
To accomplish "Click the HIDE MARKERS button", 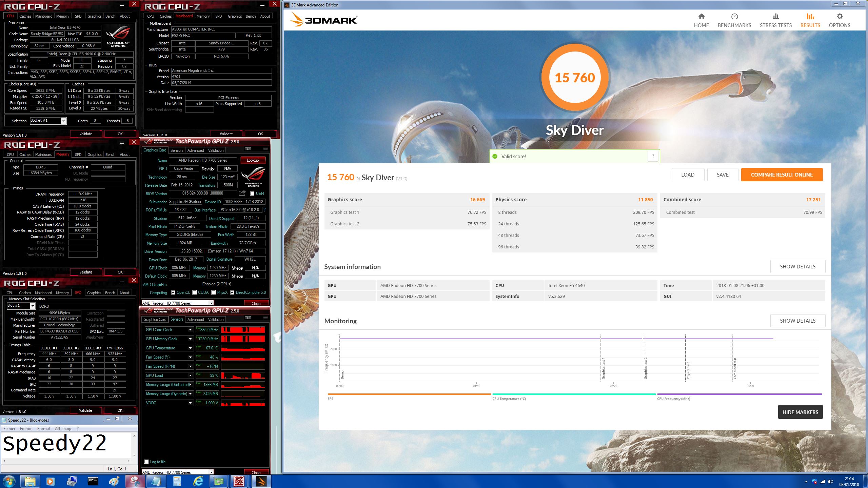I will click(800, 412).
